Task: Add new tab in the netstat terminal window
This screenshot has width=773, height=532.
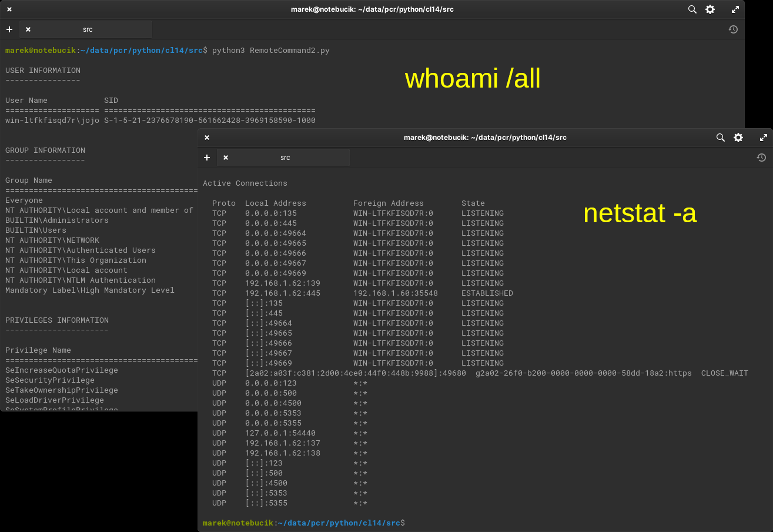Action: pos(207,158)
